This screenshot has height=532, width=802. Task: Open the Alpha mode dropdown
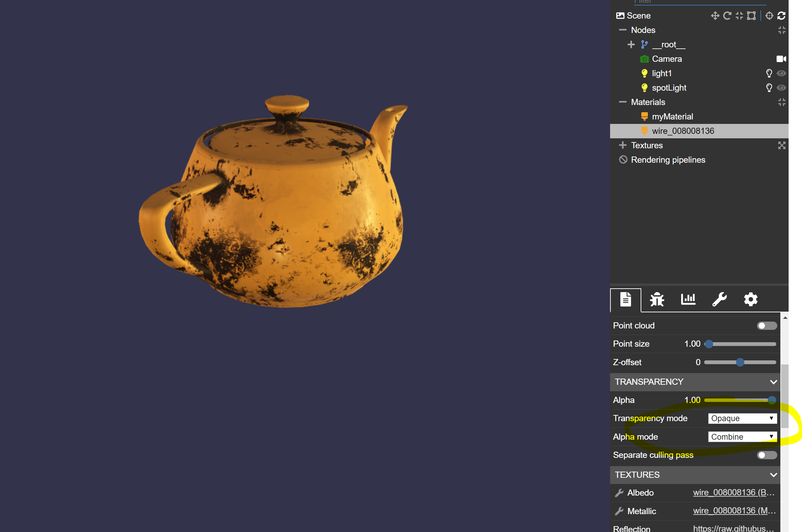(742, 437)
